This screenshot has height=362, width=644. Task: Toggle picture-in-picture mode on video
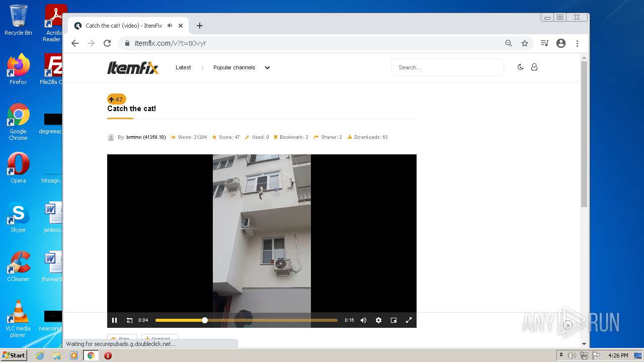(x=393, y=320)
